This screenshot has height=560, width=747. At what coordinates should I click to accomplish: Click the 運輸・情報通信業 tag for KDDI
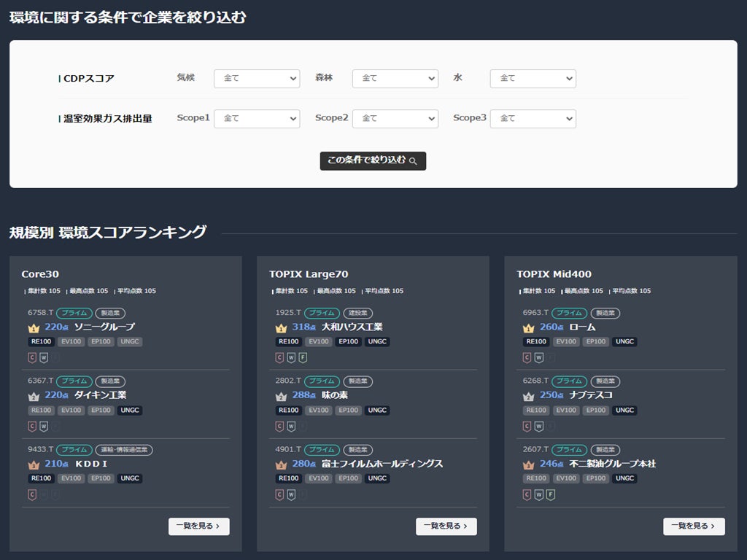coord(124,449)
